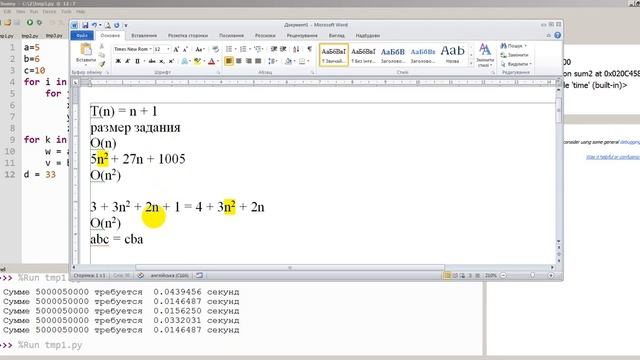Screen dimensions: 640x360
Task: Click the Save icon in Word's quick access toolbar
Action: (x=85, y=25)
